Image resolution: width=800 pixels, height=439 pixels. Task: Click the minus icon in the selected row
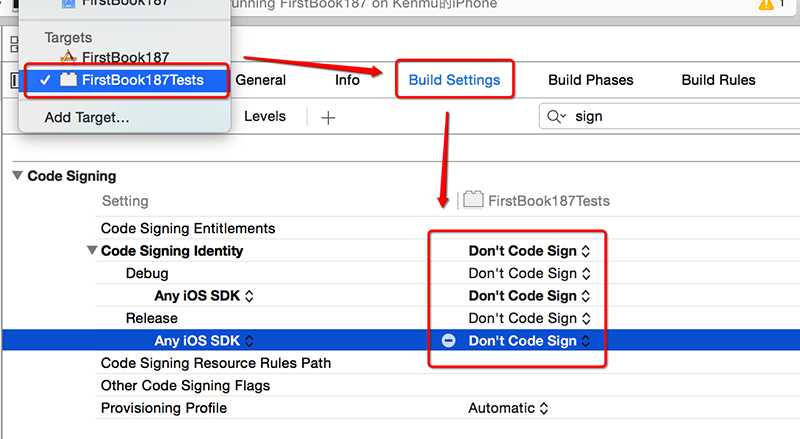pyautogui.click(x=448, y=340)
